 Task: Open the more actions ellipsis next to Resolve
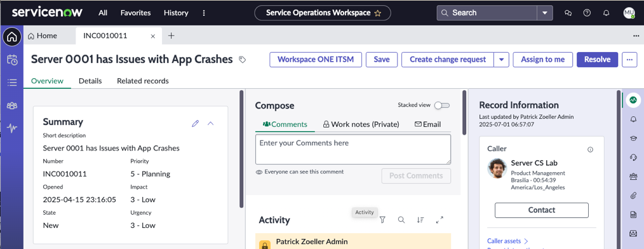[x=629, y=60]
